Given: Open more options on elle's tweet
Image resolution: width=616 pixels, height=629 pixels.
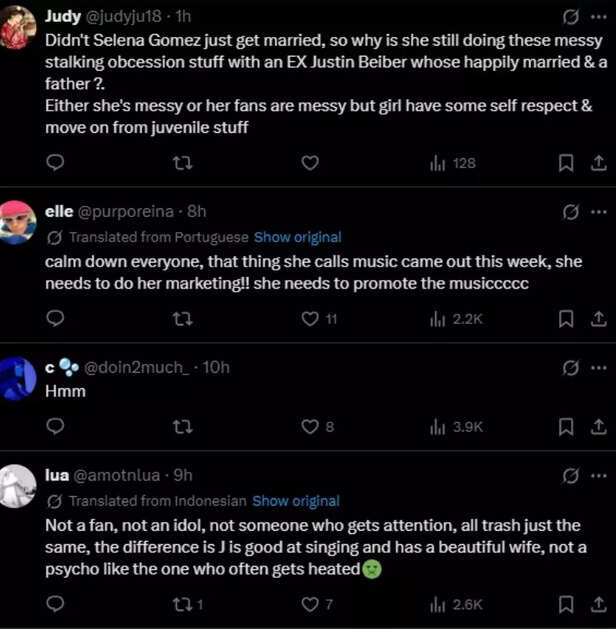Looking at the screenshot, I should (598, 212).
